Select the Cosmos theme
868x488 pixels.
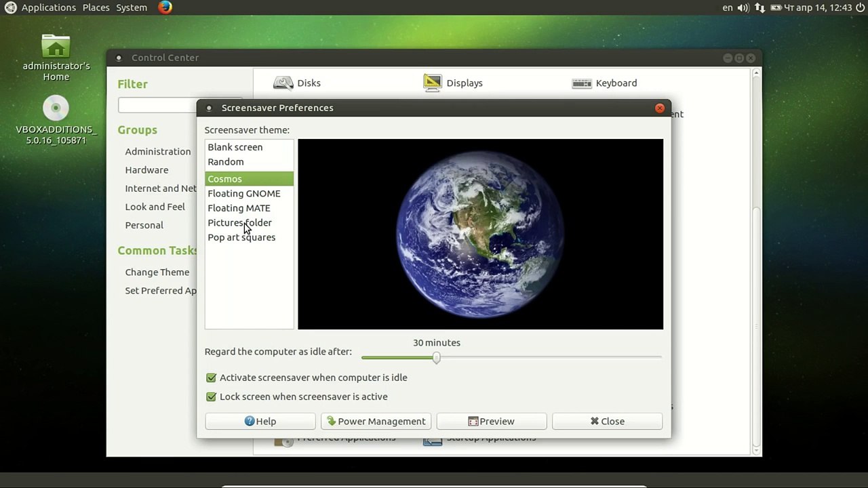click(249, 179)
